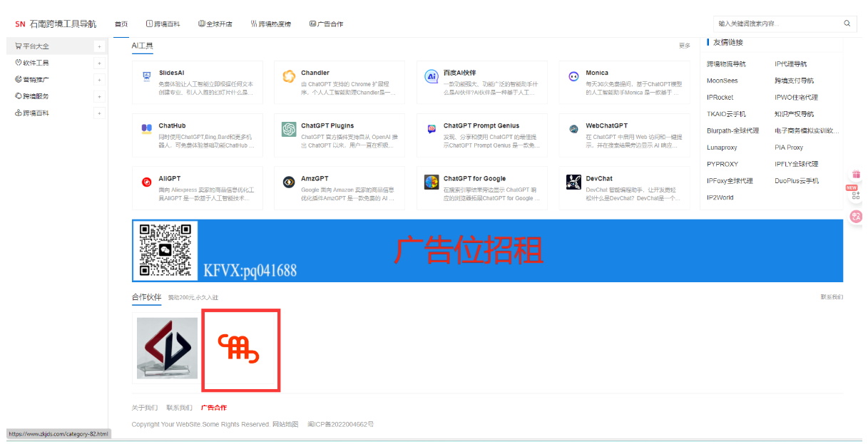Image resolution: width=868 pixels, height=444 pixels.
Task: Open the red-black partner logo thumbnail
Action: (167, 348)
